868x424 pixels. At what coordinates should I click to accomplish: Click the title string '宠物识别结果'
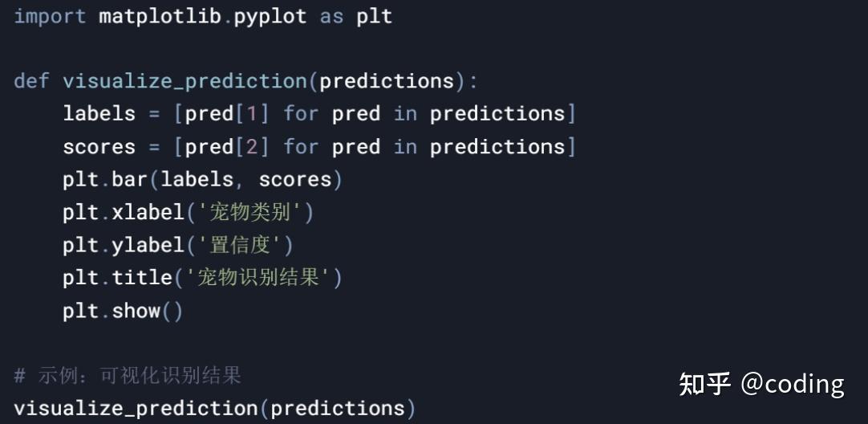(x=258, y=278)
